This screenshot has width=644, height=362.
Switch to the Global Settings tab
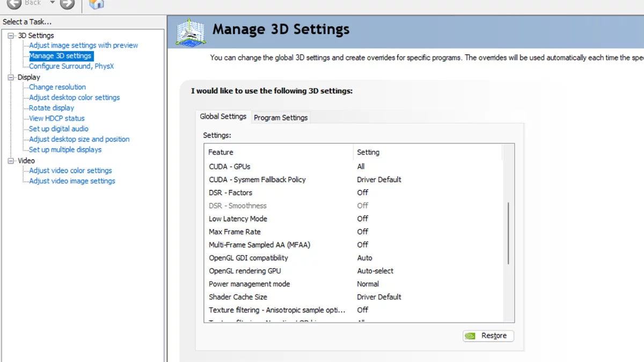pos(223,116)
